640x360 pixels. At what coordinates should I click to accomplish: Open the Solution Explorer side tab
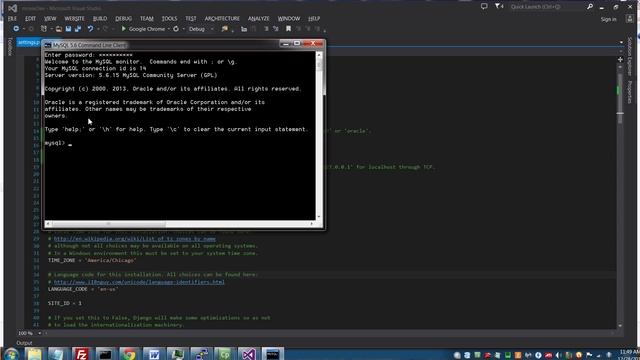(x=629, y=56)
